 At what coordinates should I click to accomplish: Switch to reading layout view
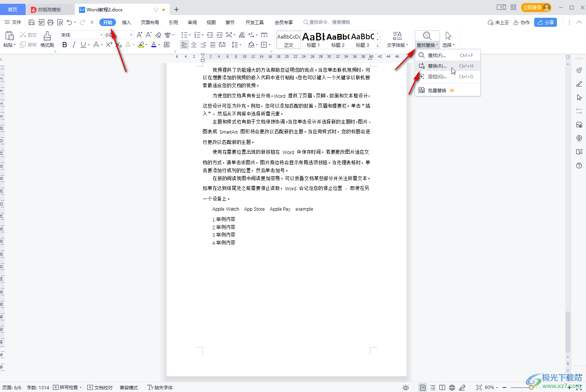(x=442, y=387)
